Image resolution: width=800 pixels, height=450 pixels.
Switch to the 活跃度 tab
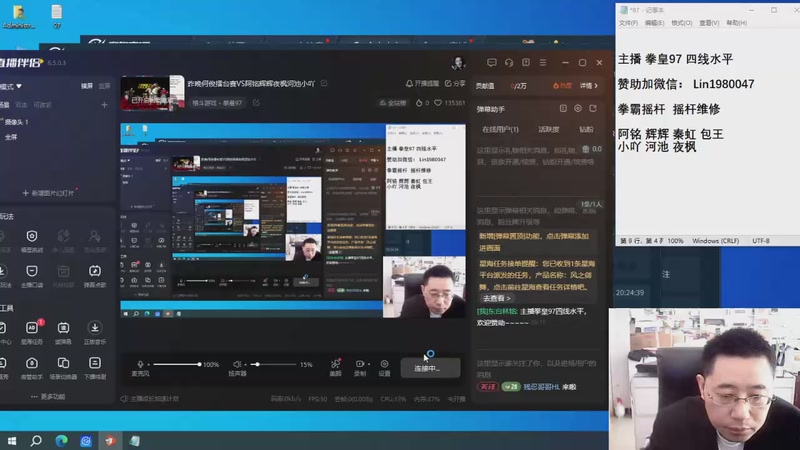(548, 130)
